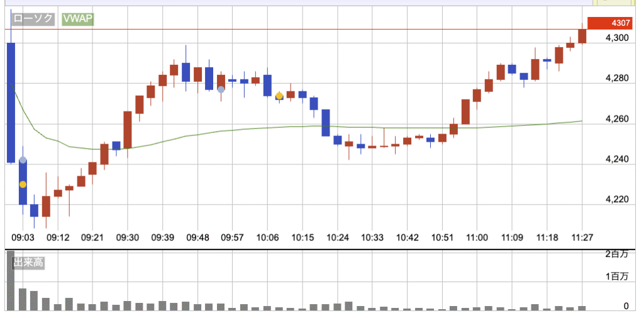The image size is (644, 318).
Task: Click the 11:27 time axis label
Action: [x=582, y=237]
